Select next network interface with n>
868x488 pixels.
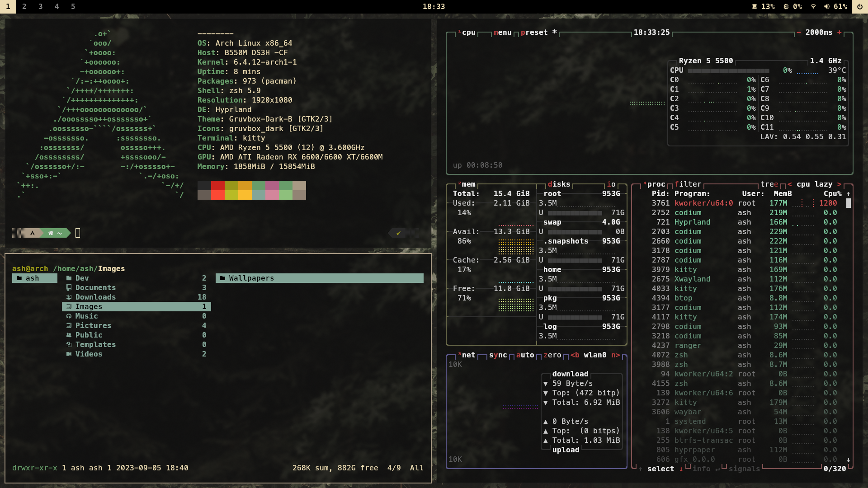(x=615, y=355)
